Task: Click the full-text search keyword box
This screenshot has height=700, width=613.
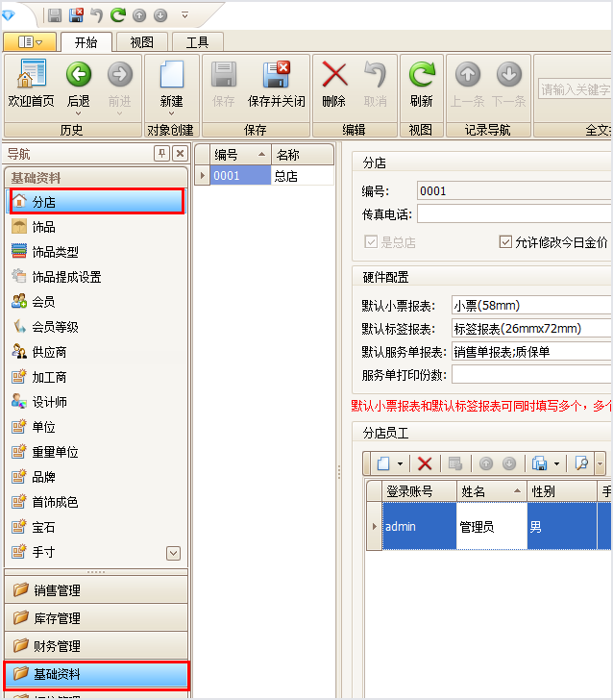Action: pyautogui.click(x=575, y=89)
